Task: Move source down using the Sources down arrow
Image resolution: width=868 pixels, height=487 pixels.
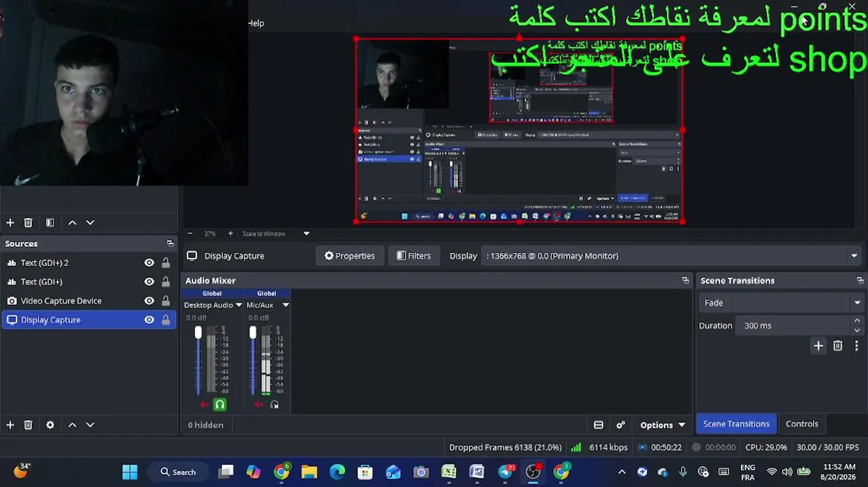Action: pos(90,425)
